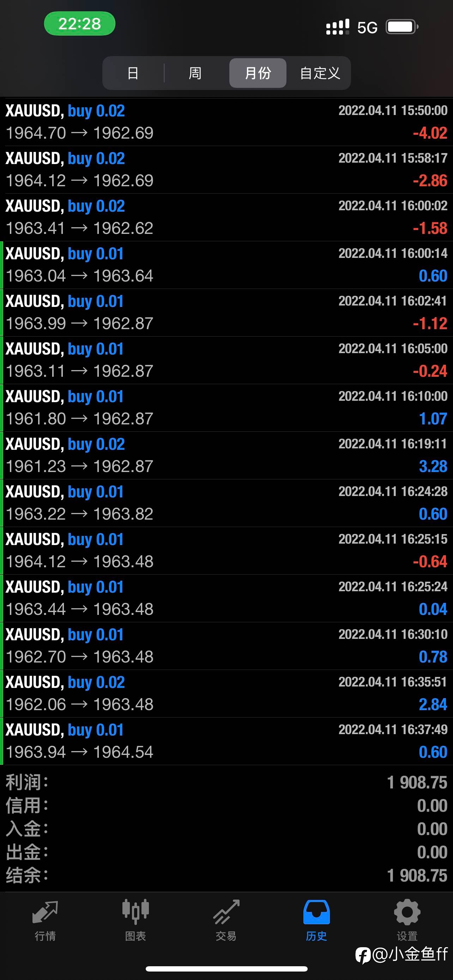Image resolution: width=453 pixels, height=980 pixels.
Task: Select the 月份 month period tab
Action: (x=258, y=73)
